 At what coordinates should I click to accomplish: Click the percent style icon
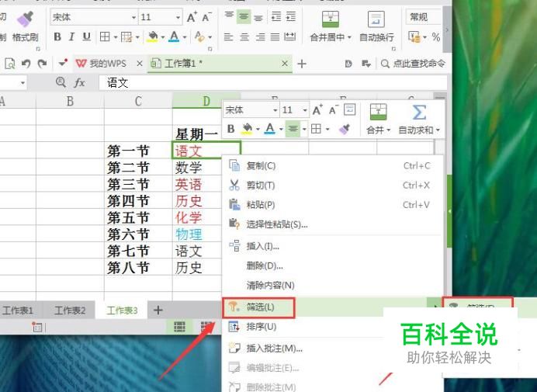pyautogui.click(x=435, y=37)
